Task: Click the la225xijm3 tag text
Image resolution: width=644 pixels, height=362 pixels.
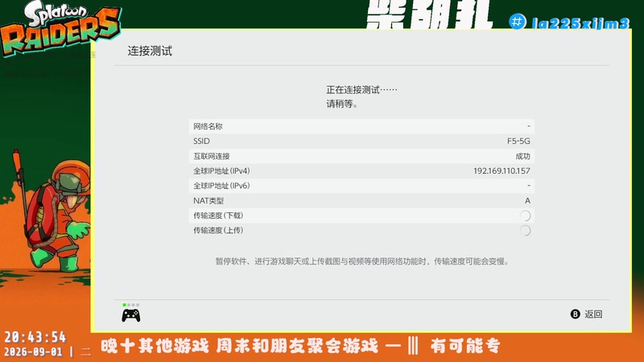Action: (580, 23)
